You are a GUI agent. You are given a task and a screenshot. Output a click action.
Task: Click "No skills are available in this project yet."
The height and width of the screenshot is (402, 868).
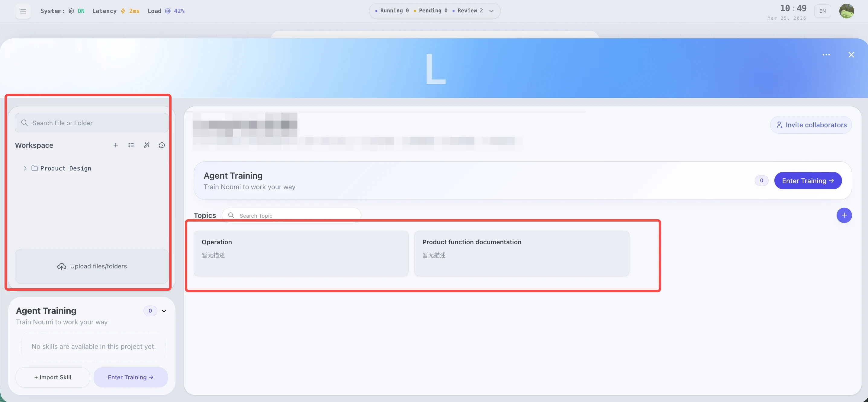click(x=94, y=346)
